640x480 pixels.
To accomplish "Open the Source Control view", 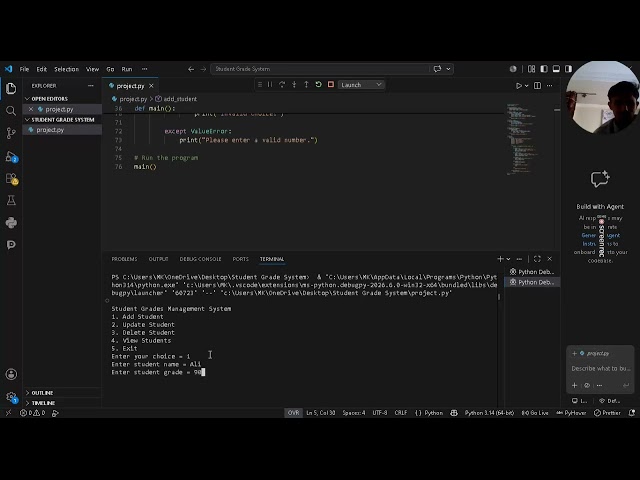I will click(11, 133).
